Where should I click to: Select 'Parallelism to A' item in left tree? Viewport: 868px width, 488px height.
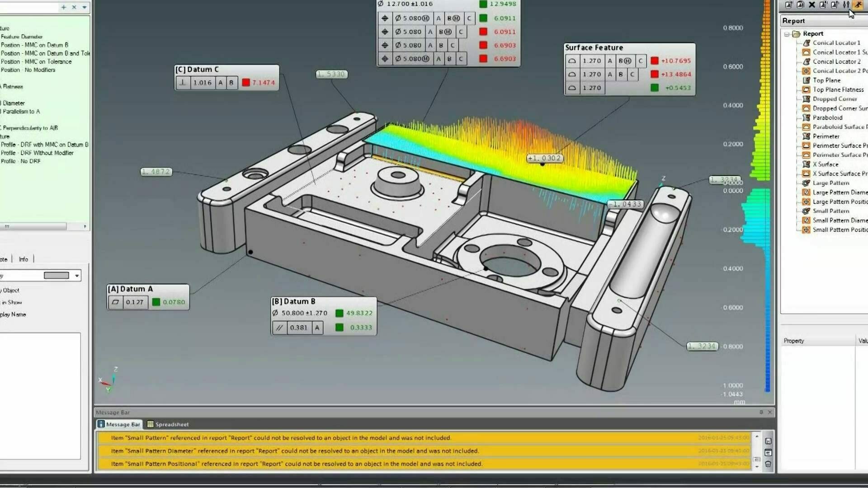pos(21,112)
